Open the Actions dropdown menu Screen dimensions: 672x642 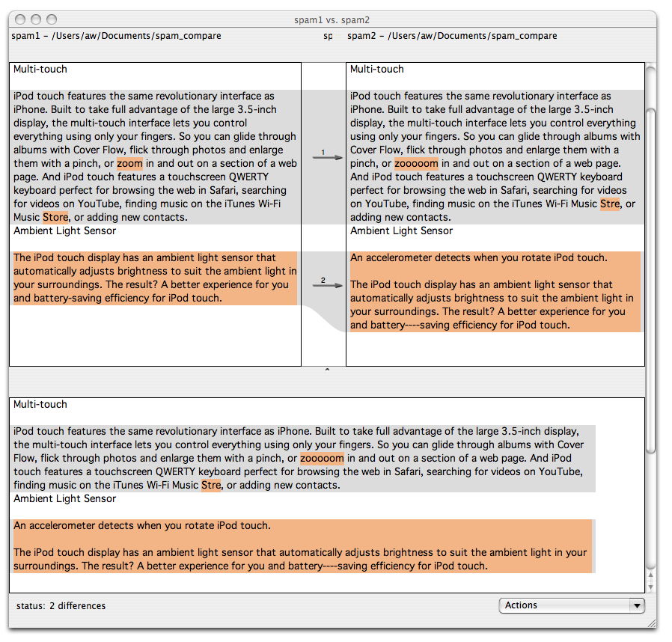pos(571,605)
